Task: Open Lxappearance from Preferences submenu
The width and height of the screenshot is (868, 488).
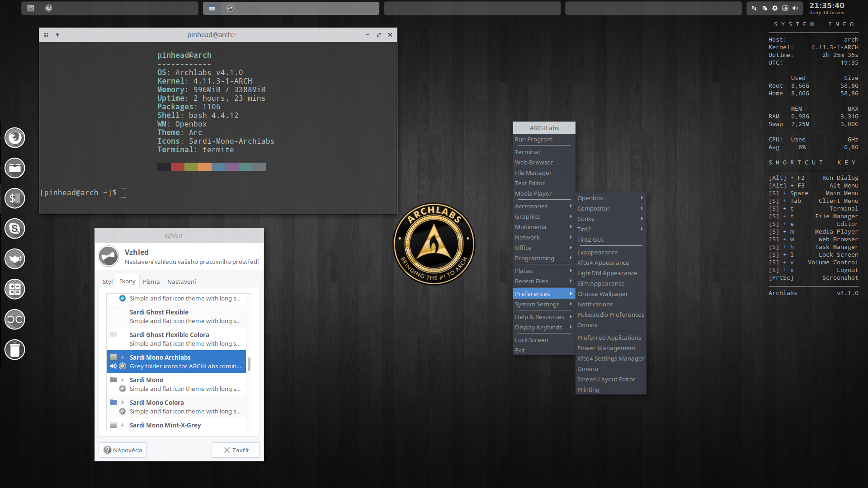Action: coord(610,253)
